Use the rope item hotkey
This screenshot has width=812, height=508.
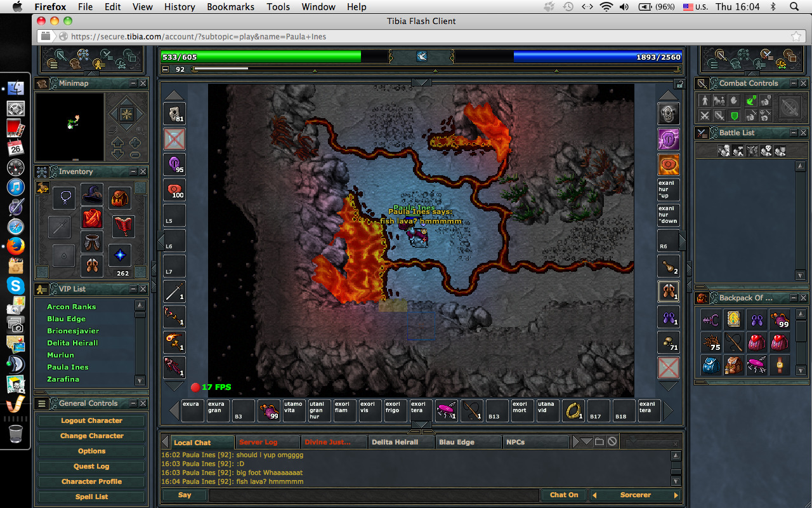point(573,410)
